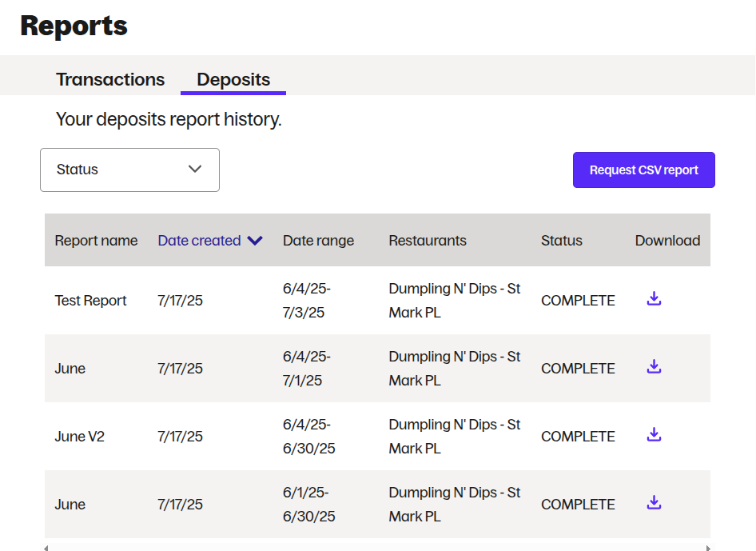Download the Test Report CSV

coord(654,298)
